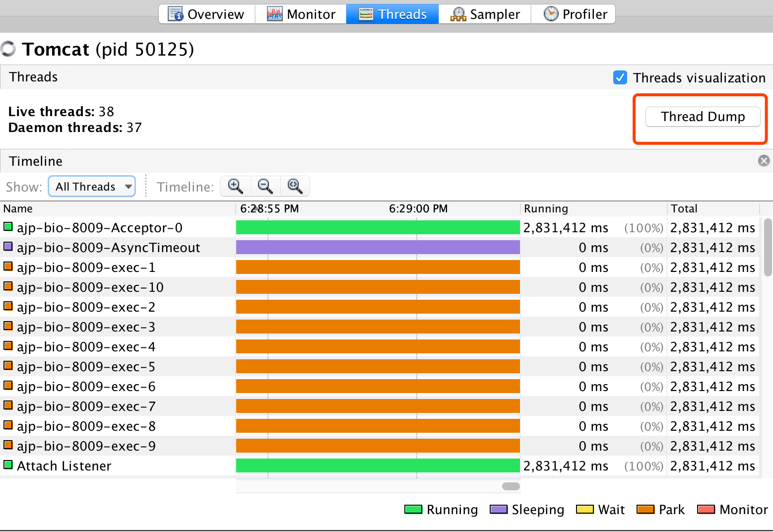Click the vertical scrollbar of thread list
This screenshot has height=532, width=773.
tap(768, 247)
